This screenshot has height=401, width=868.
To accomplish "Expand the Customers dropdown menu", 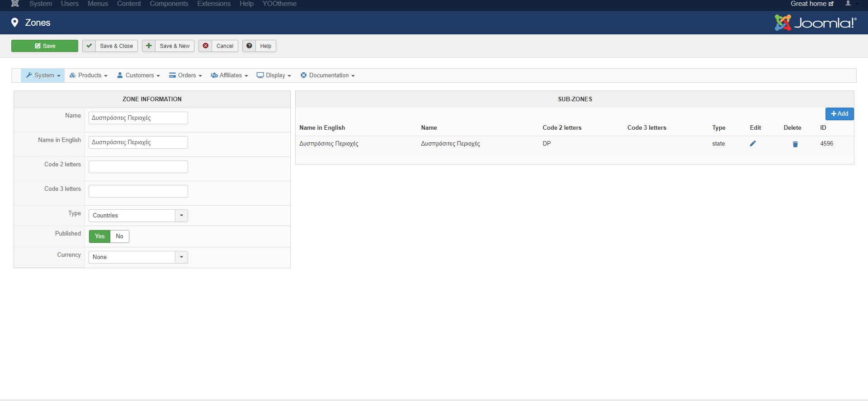I will click(138, 75).
